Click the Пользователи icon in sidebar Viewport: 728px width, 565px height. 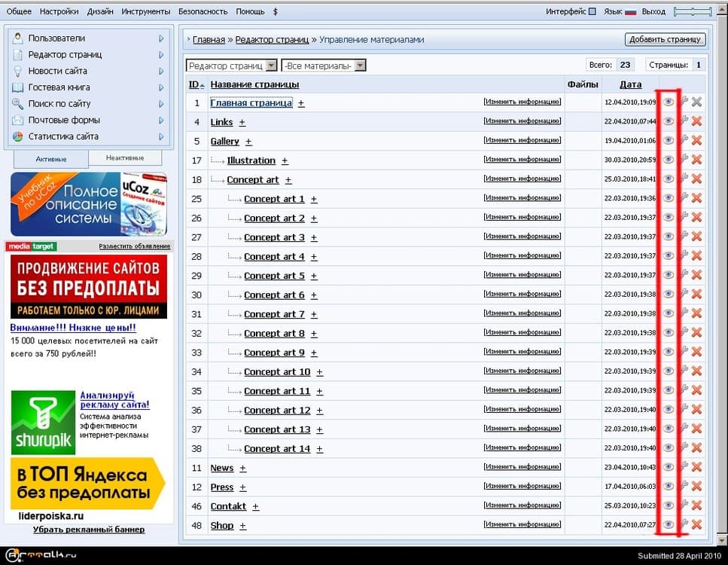(x=19, y=38)
